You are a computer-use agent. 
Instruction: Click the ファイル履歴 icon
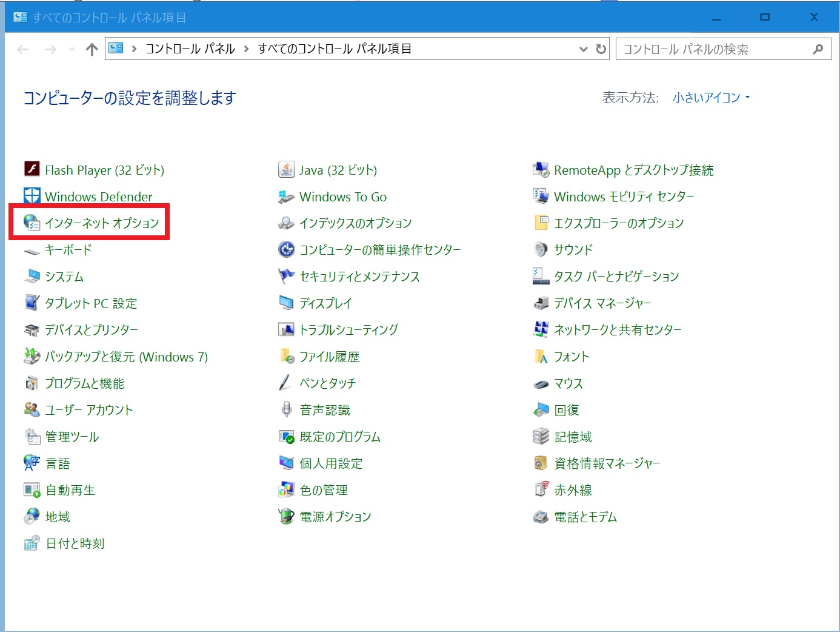pos(286,355)
